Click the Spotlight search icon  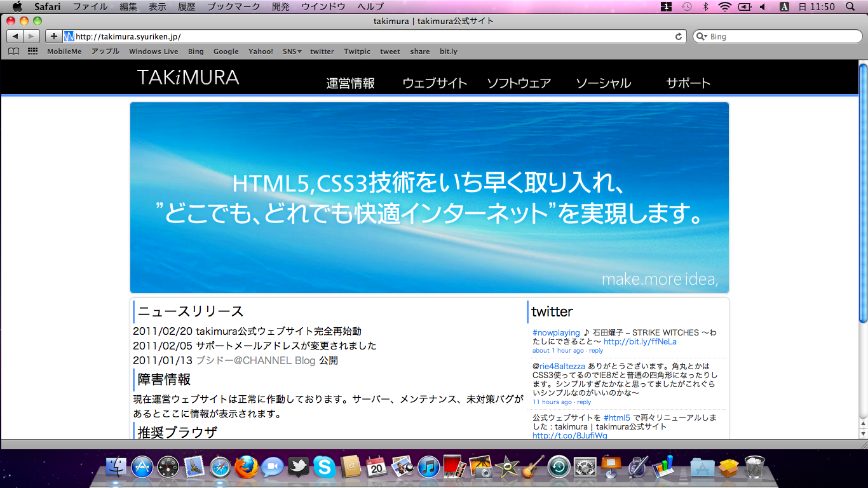tap(851, 7)
